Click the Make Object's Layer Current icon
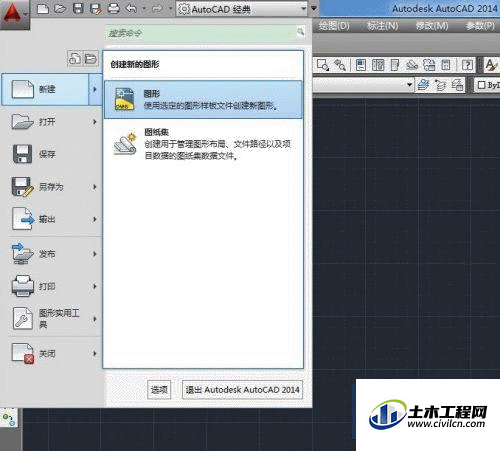The height and width of the screenshot is (451, 500). tap(423, 85)
